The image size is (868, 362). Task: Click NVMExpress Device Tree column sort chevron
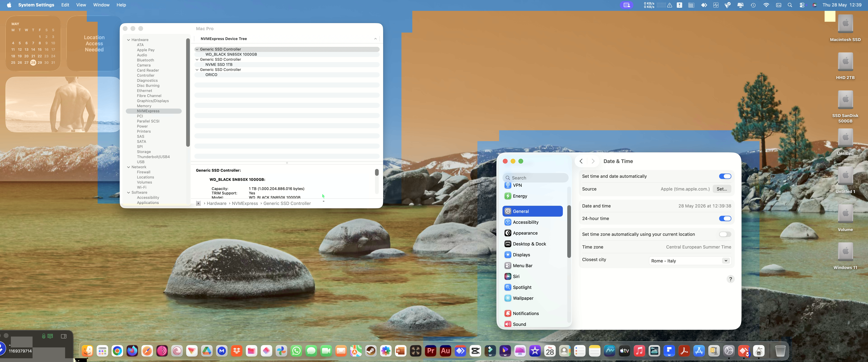[375, 39]
